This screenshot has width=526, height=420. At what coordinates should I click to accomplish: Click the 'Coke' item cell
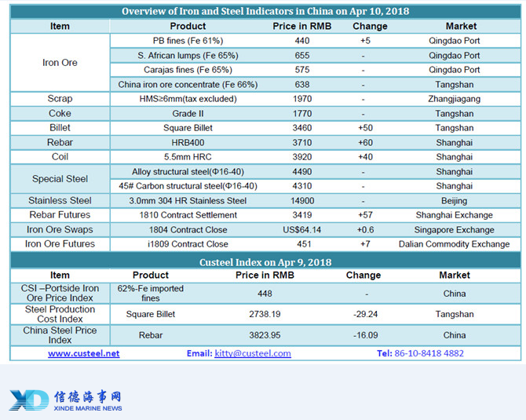coord(60,113)
